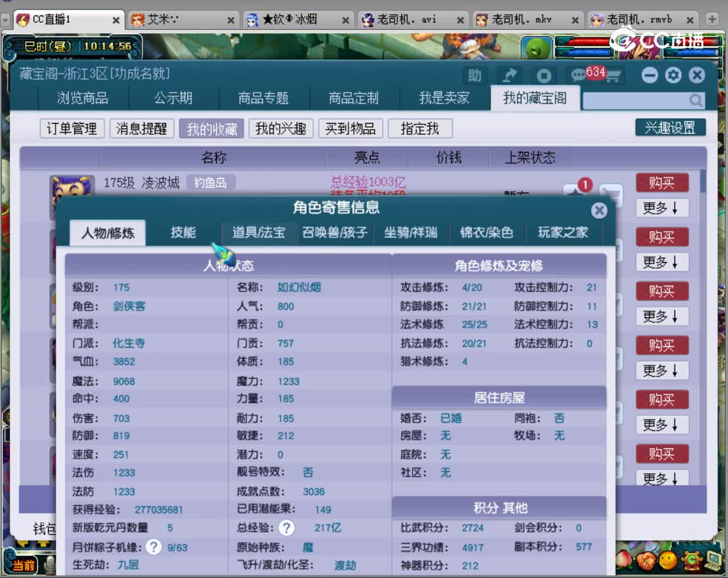Close the CC直播1 tab

[116, 20]
